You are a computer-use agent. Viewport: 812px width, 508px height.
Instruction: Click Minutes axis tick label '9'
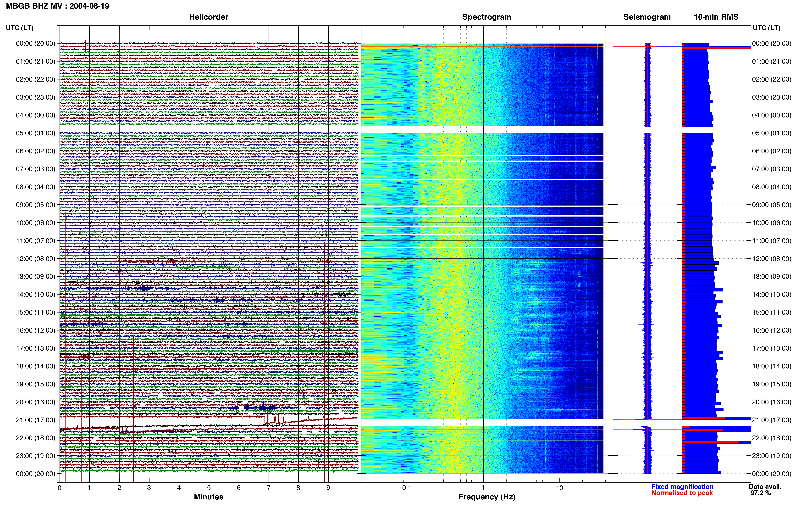pyautogui.click(x=328, y=488)
